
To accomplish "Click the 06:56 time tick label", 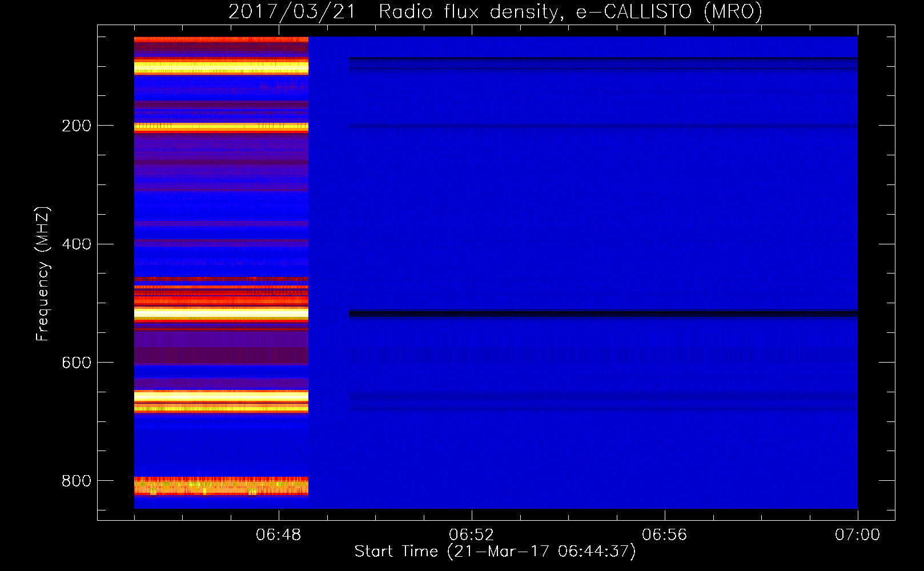I will (664, 535).
